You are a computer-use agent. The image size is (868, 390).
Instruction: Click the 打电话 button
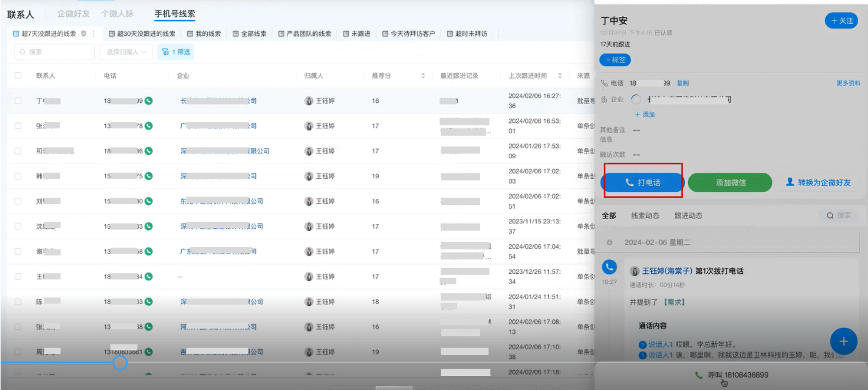click(x=642, y=183)
